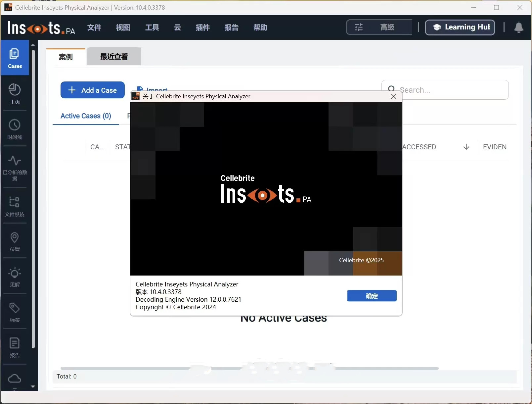
Task: Open the 插件 menu
Action: point(202,27)
